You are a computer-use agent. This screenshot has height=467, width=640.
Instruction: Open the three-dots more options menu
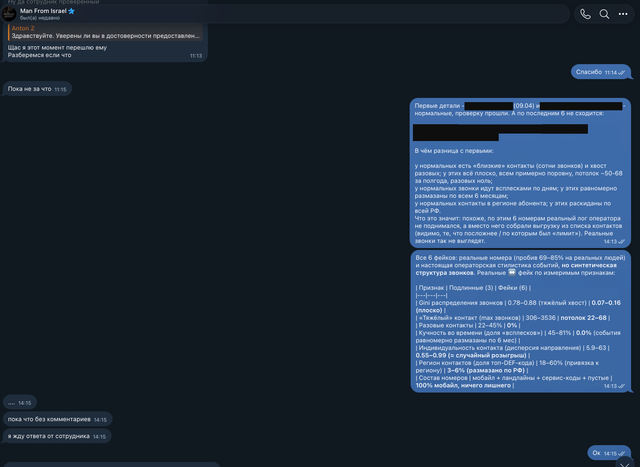(623, 14)
